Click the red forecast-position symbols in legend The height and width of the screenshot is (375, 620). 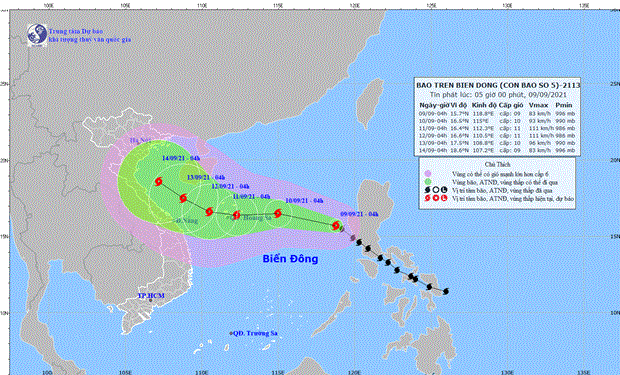click(x=435, y=198)
